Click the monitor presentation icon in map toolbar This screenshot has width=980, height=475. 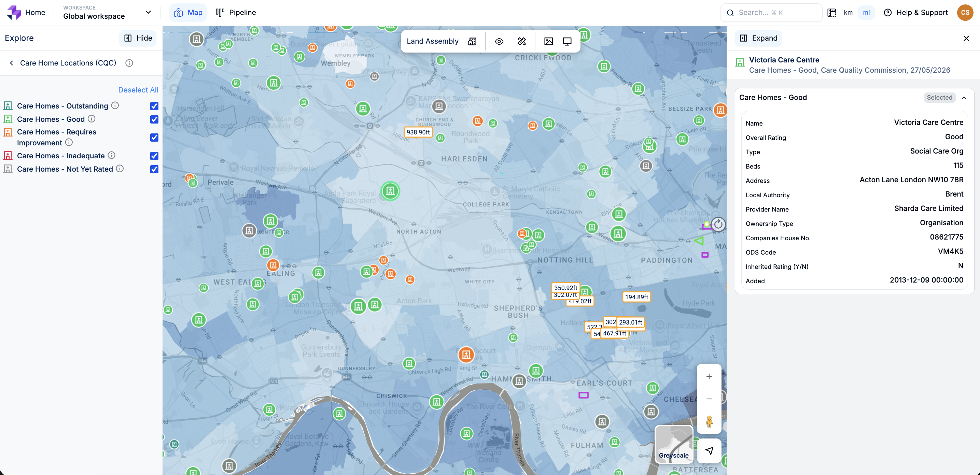coord(567,41)
